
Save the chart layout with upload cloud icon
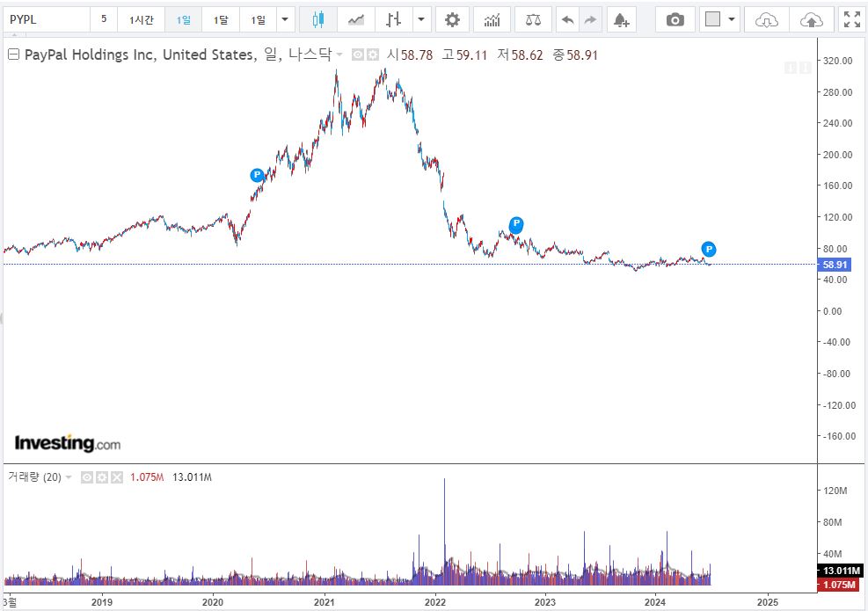(812, 20)
